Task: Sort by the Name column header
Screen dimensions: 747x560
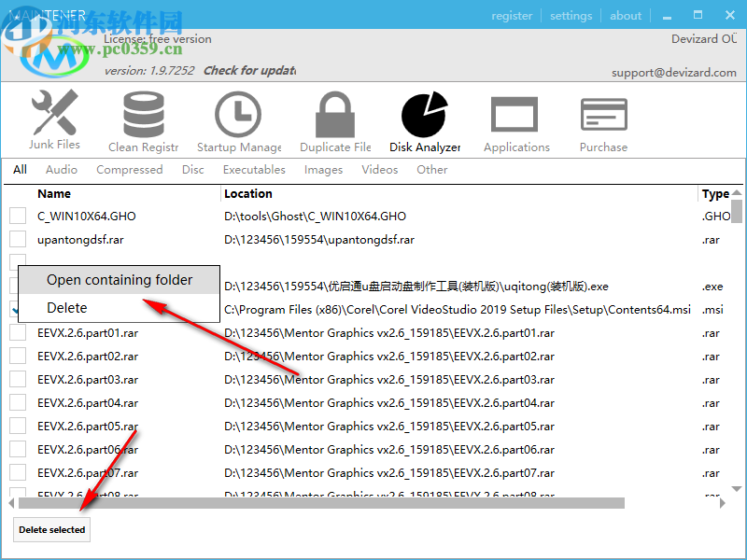Action: click(x=54, y=194)
